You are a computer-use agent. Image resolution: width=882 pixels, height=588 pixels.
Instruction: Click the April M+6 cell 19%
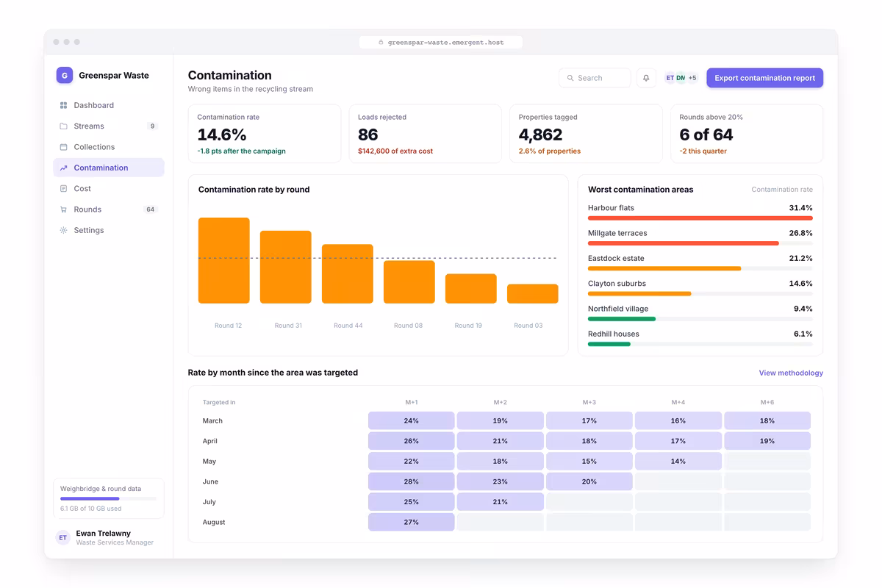pyautogui.click(x=767, y=441)
